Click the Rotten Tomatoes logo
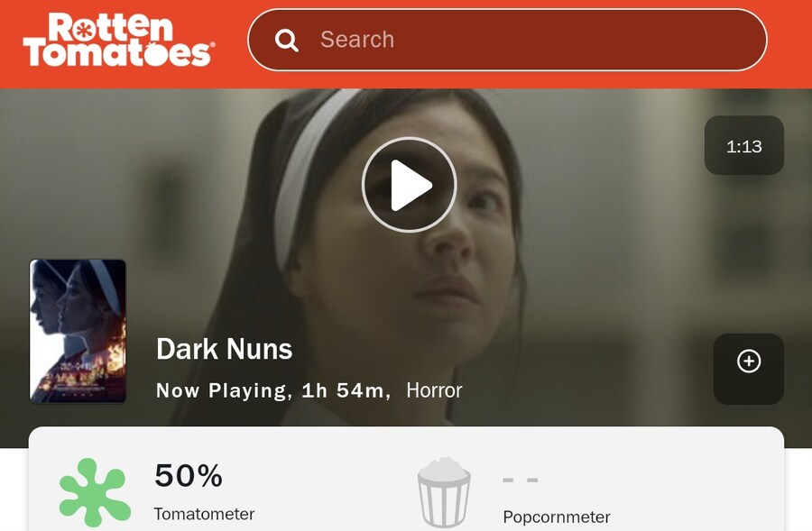The image size is (812, 531). pyautogui.click(x=118, y=41)
